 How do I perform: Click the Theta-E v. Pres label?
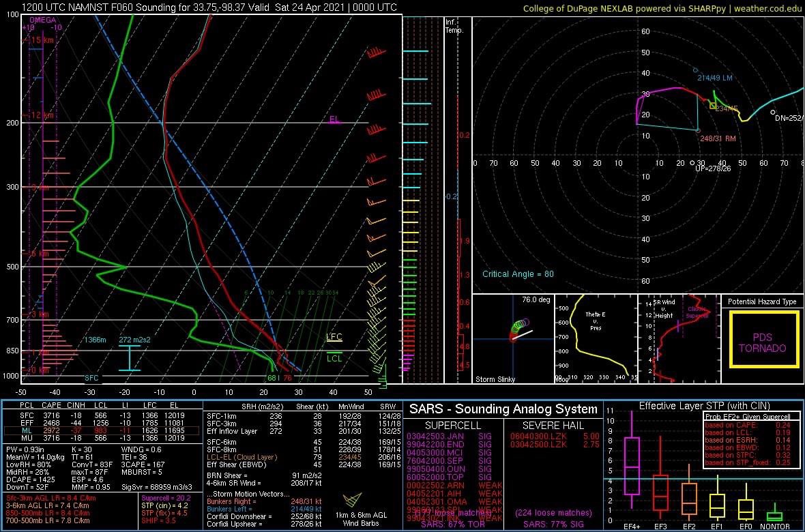click(x=596, y=321)
